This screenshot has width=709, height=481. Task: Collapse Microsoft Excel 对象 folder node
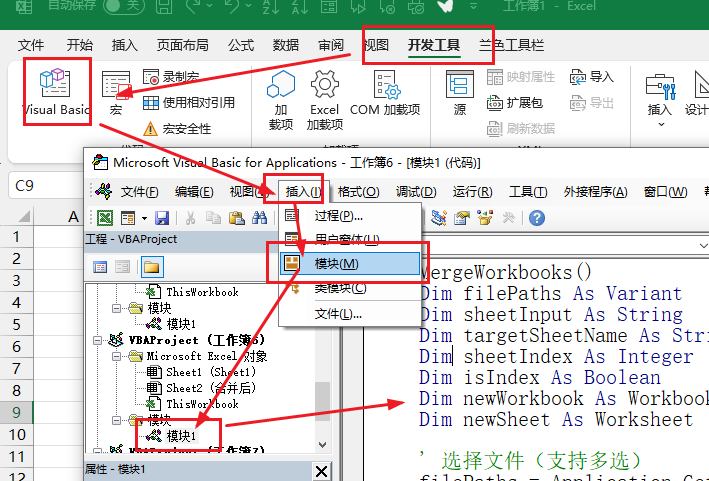(x=117, y=357)
